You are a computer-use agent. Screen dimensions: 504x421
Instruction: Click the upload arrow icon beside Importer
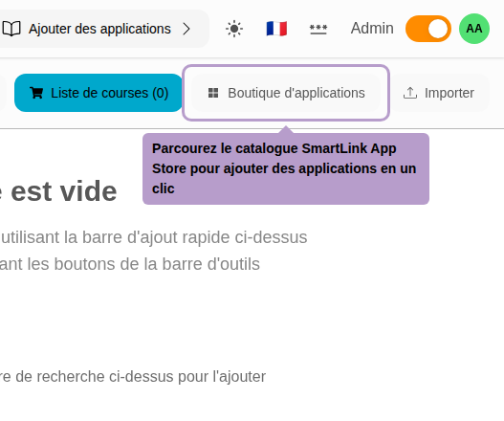410,93
